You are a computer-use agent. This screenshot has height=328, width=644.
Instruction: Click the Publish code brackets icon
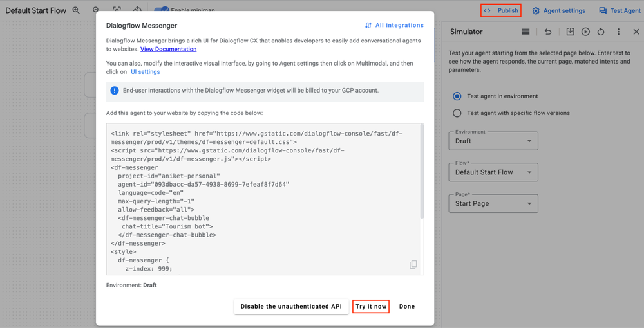pos(487,10)
